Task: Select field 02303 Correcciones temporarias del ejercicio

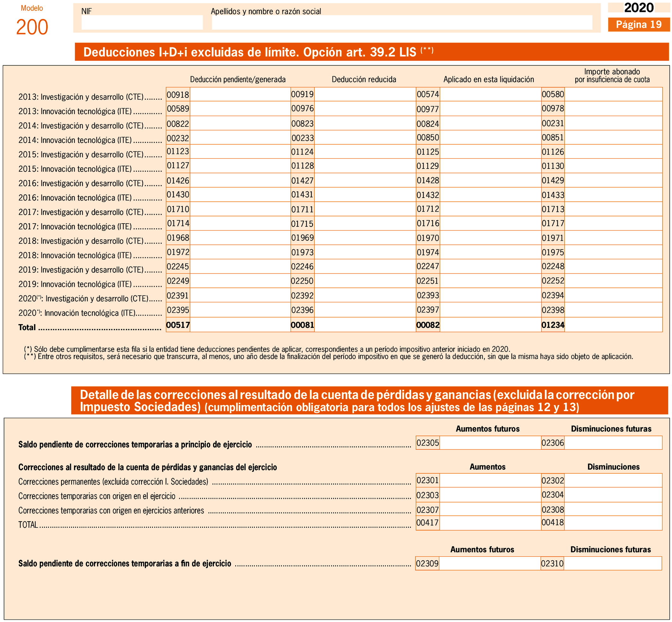Action: (x=490, y=495)
